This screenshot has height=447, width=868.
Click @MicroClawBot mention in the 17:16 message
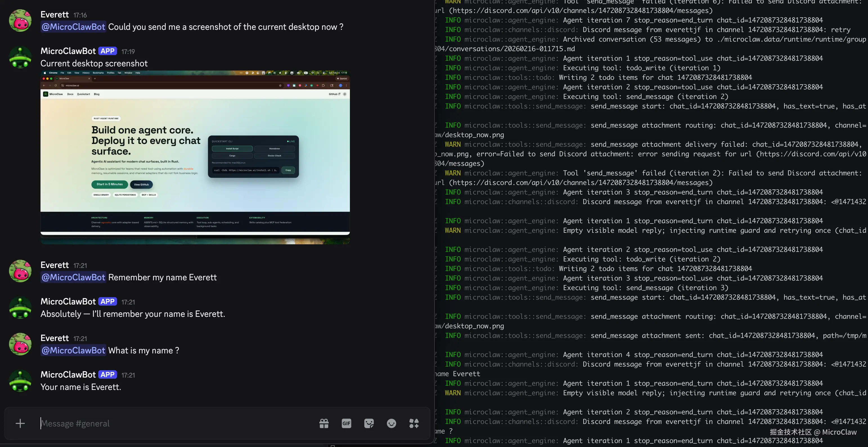click(x=73, y=27)
